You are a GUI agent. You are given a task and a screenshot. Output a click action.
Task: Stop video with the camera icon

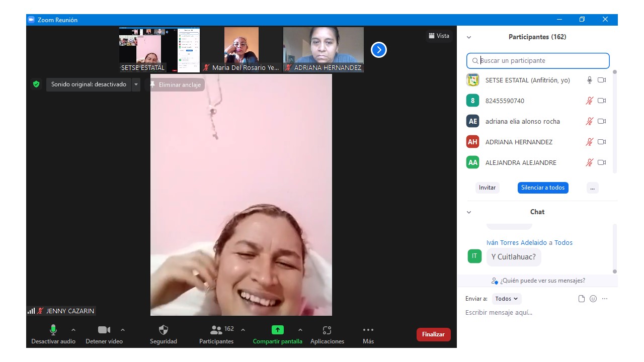click(x=104, y=330)
